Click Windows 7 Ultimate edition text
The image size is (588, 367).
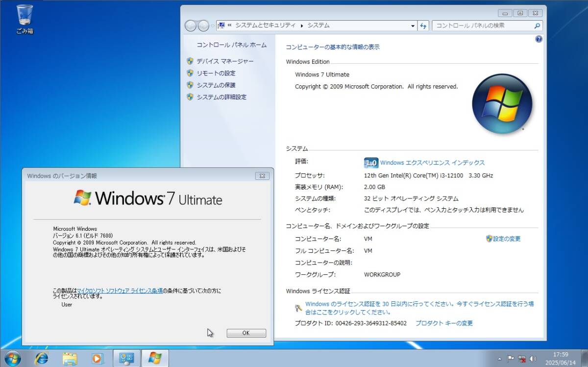(322, 74)
